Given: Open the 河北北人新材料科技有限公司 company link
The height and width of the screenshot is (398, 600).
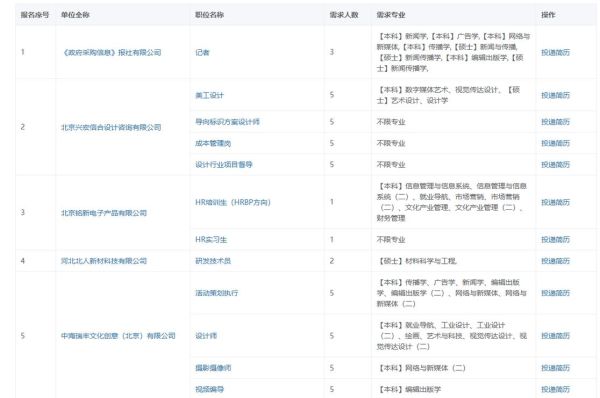Looking at the screenshot, I should (104, 261).
